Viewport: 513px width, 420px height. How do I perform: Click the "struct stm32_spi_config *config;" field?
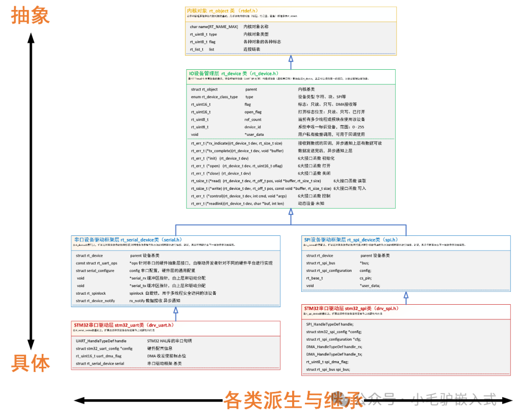pos(334,332)
